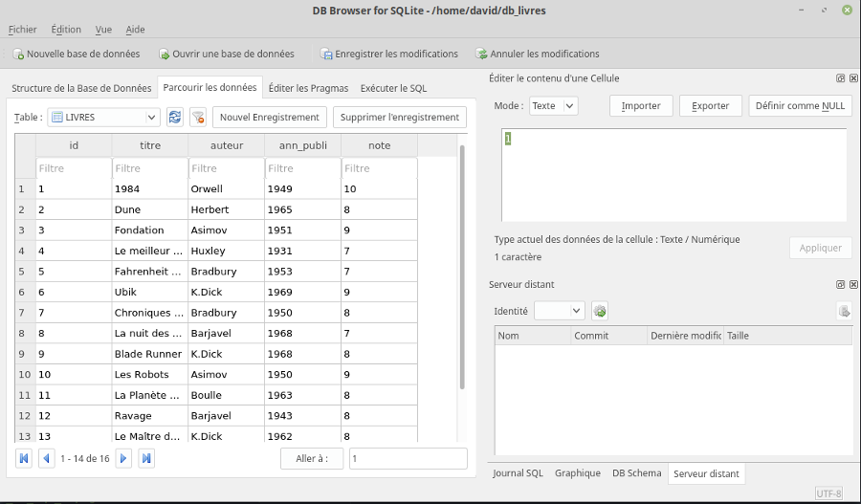Switch to the Exécuter le SQL tab

click(393, 88)
